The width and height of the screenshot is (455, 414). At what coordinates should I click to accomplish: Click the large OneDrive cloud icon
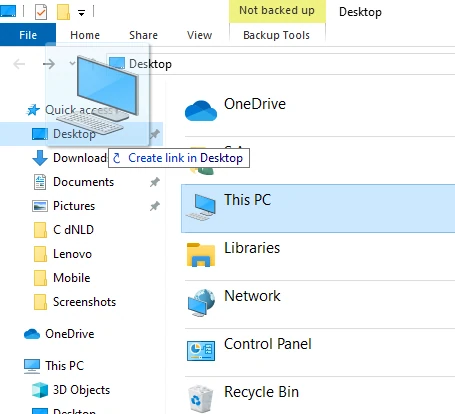pyautogui.click(x=201, y=111)
